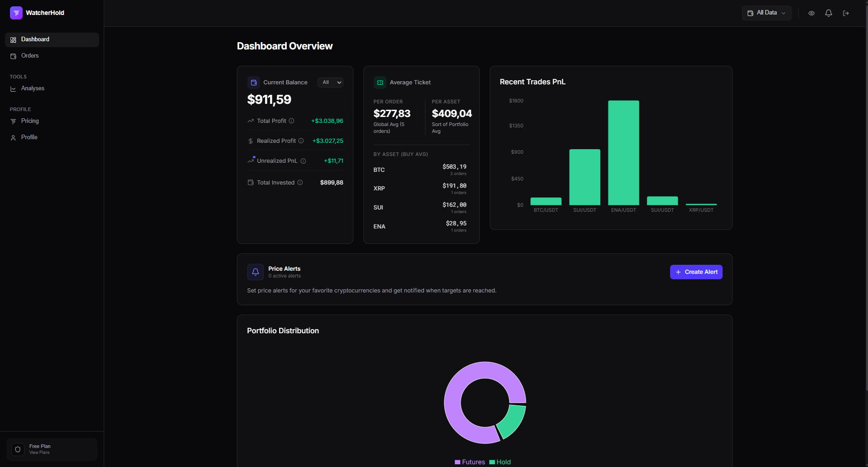Screen dimensions: 868x467
Task: Click the Create Alert button
Action: (x=696, y=272)
